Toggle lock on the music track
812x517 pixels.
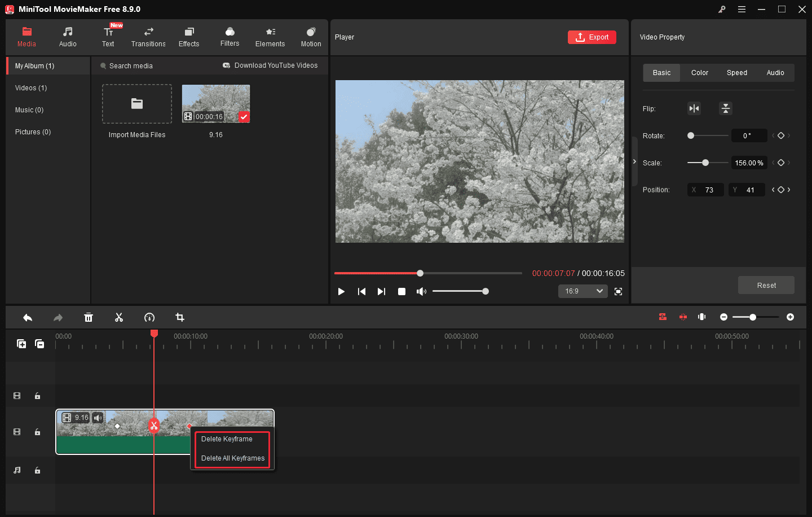[37, 470]
